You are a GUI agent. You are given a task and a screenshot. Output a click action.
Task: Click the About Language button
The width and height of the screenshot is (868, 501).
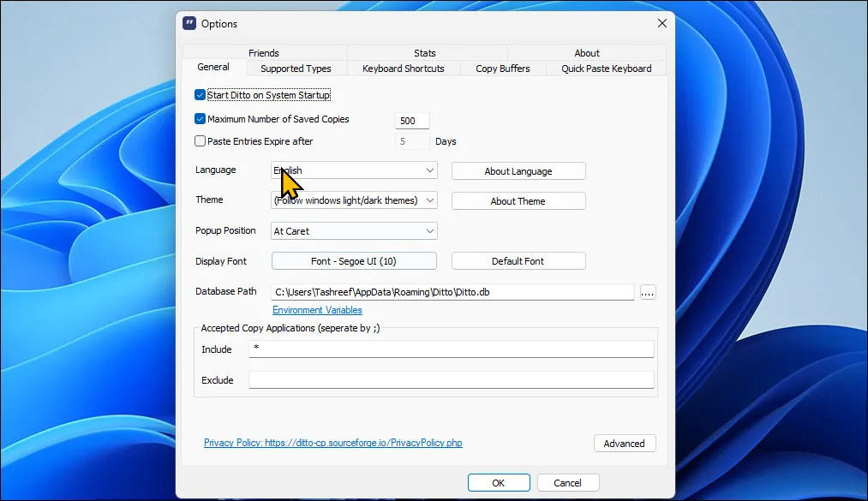[518, 170]
